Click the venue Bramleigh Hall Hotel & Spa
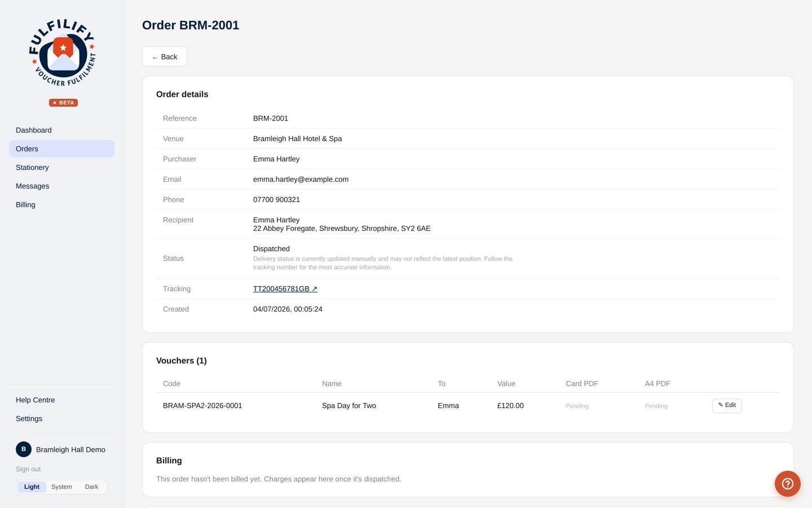This screenshot has height=508, width=812. 297,139
